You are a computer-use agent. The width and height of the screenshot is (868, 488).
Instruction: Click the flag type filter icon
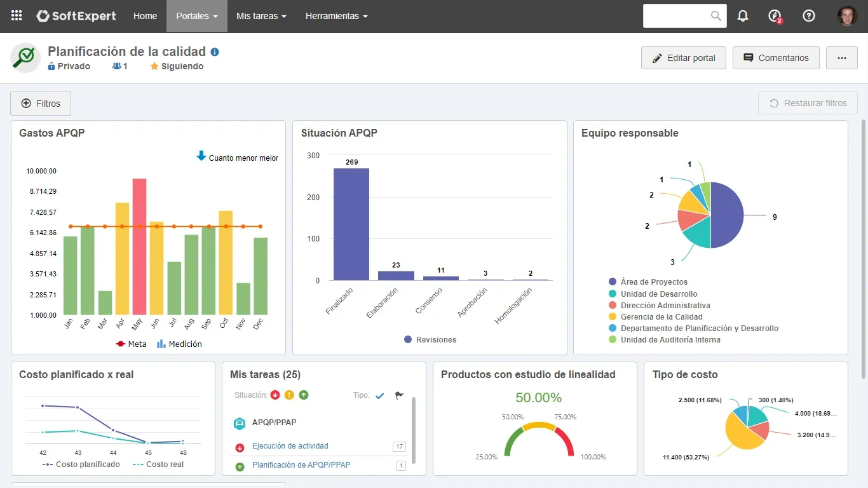[399, 395]
